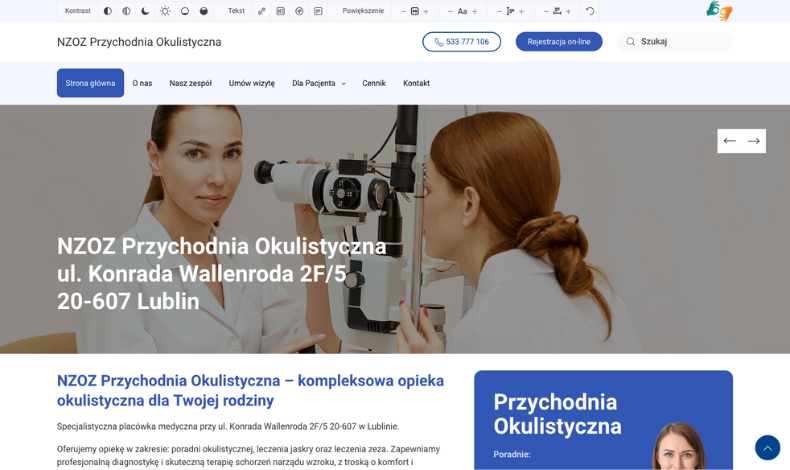
Task: Enable the sun bright contrast mode
Action: pos(165,11)
